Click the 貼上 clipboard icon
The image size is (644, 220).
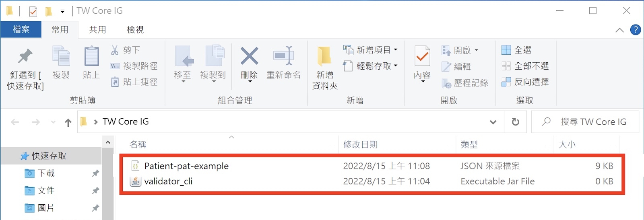91,56
